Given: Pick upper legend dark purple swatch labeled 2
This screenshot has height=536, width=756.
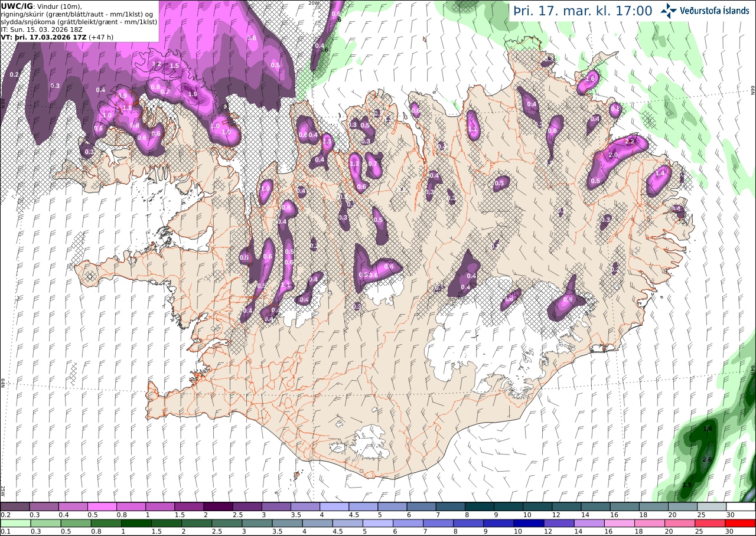Looking at the screenshot, I should click(x=218, y=506).
